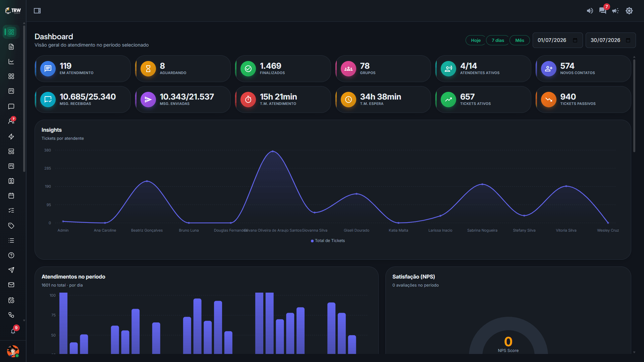Open the 119 Em Atendimento card
Viewport: 644px width, 362px height.
83,69
